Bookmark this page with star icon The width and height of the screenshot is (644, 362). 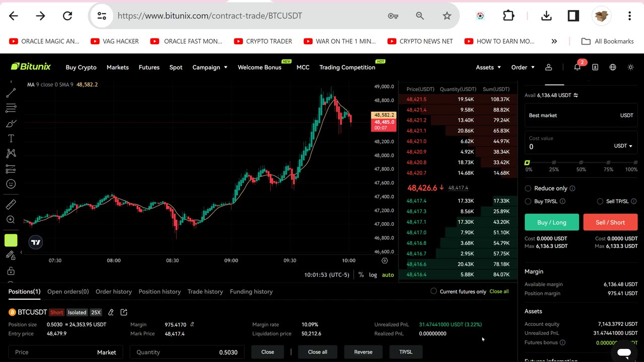coord(447,16)
